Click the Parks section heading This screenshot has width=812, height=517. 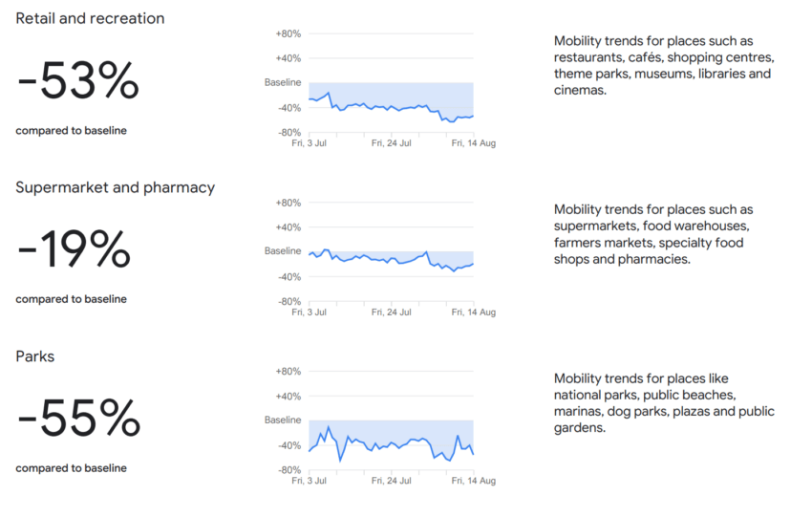coord(34,356)
